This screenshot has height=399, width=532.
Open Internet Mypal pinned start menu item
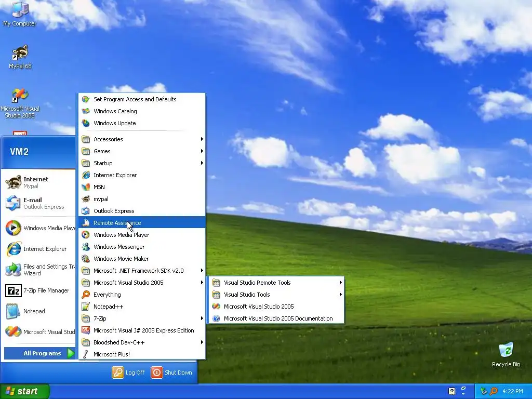click(x=39, y=182)
